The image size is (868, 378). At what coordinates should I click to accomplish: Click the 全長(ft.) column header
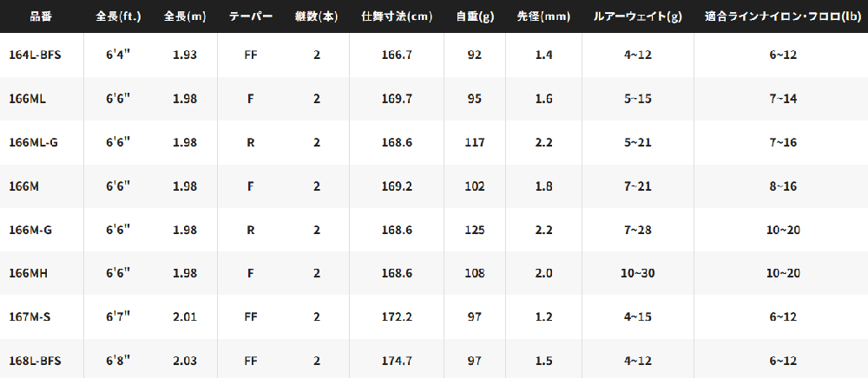coord(118,16)
